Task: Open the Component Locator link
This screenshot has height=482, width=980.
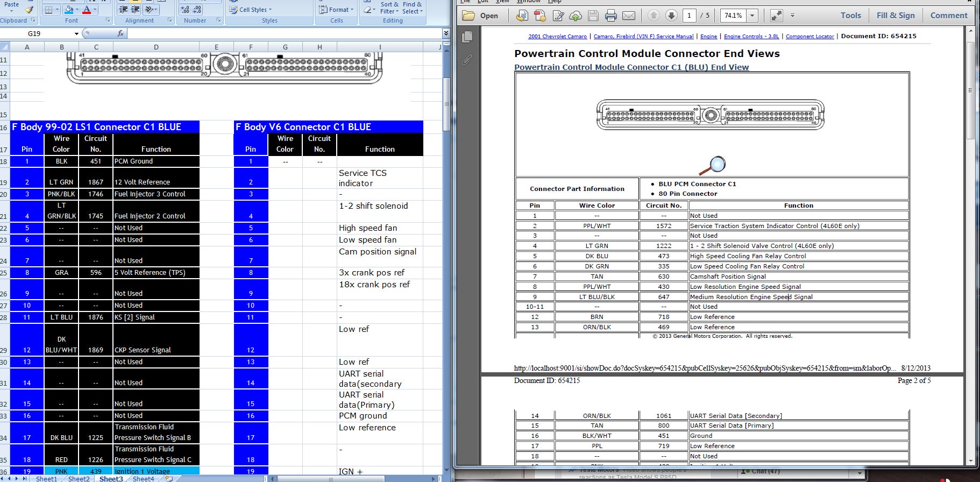Action: click(x=809, y=37)
